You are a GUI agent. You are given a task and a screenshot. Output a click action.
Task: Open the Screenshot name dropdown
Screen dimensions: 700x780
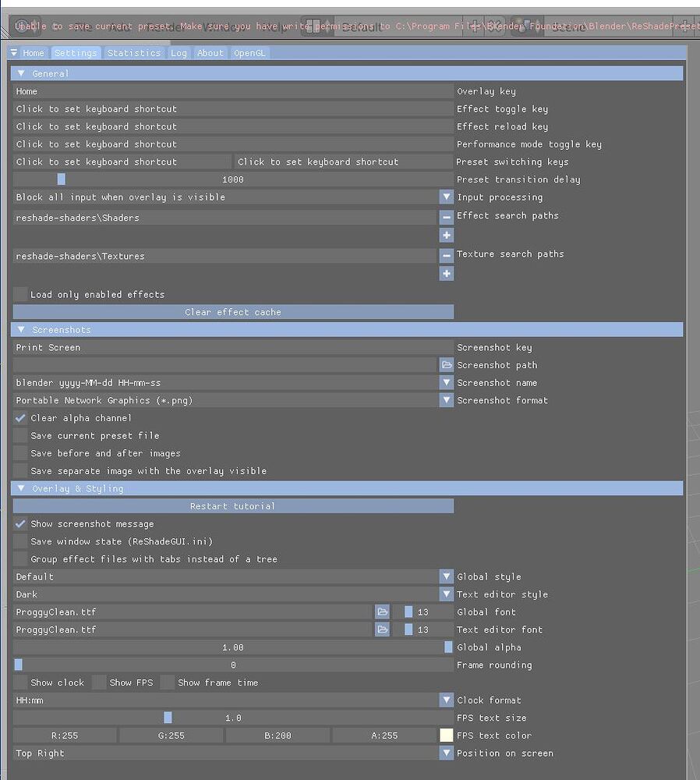446,382
